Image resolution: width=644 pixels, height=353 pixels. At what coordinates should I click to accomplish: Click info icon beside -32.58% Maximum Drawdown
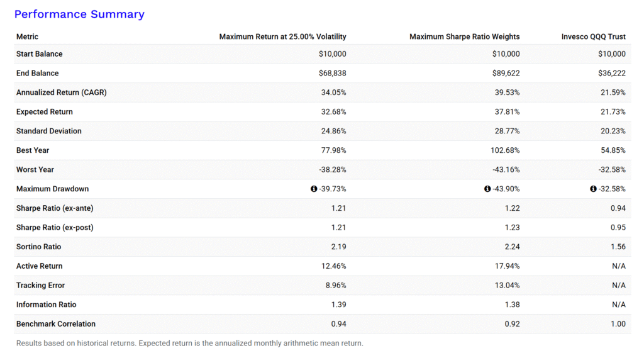[x=593, y=189]
